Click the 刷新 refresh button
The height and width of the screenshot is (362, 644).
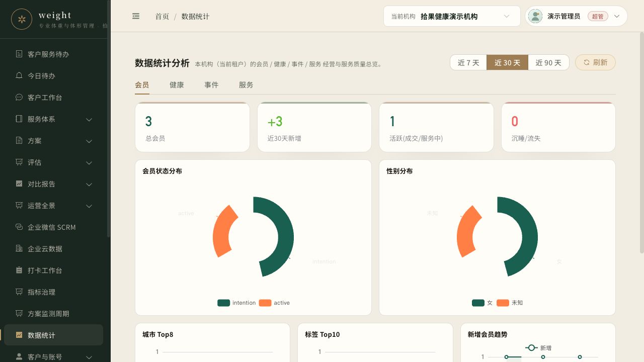[x=595, y=62]
